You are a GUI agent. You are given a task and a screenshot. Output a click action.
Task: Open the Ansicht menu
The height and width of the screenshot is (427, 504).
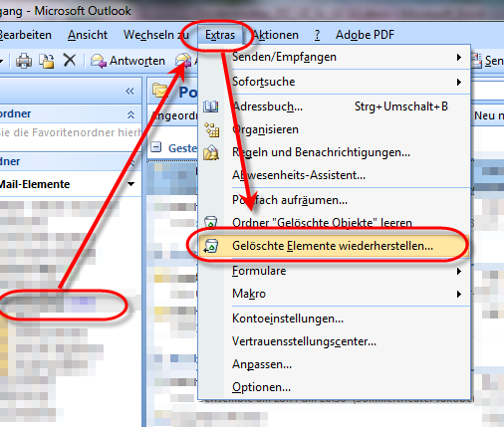[88, 35]
